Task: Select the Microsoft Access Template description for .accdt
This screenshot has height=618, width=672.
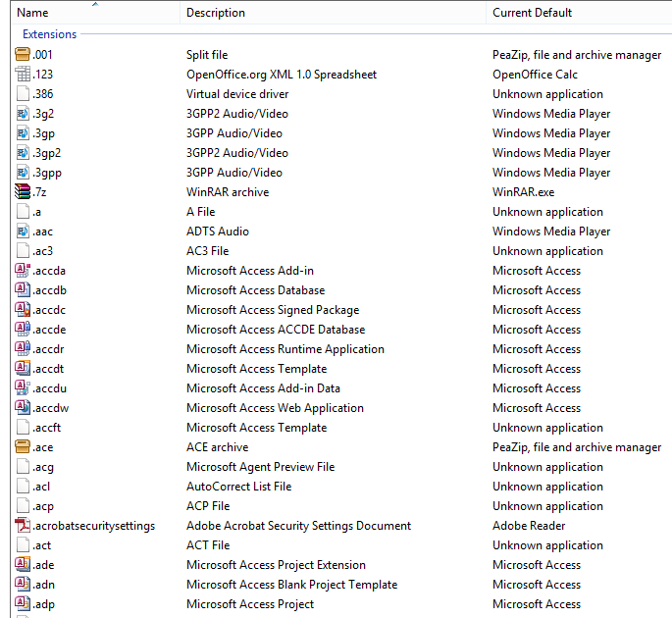Action: tap(256, 369)
